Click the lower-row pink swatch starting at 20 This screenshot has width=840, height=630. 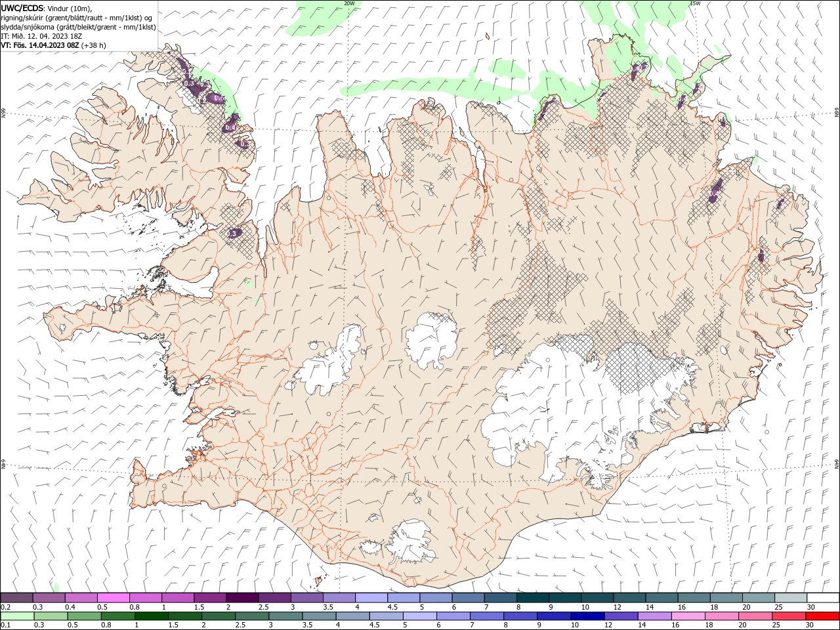(x=755, y=616)
